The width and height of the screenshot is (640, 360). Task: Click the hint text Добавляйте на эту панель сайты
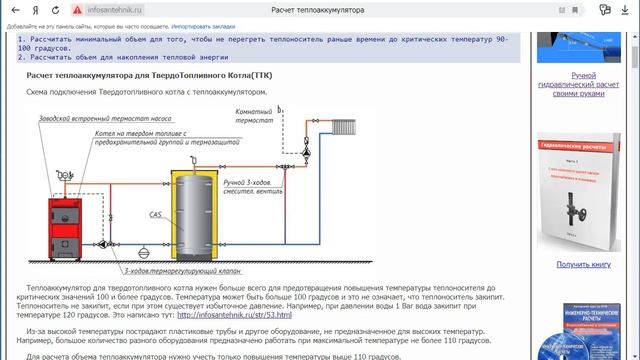[88, 27]
